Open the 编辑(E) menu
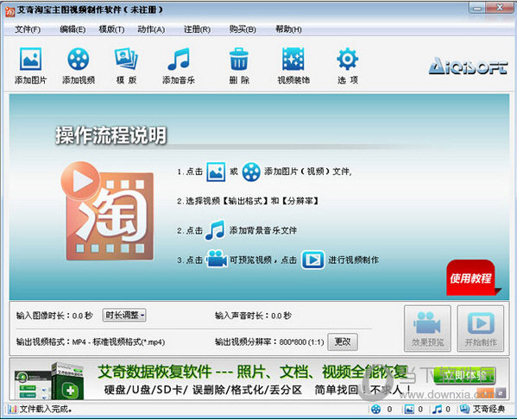517x420 pixels. click(x=73, y=29)
